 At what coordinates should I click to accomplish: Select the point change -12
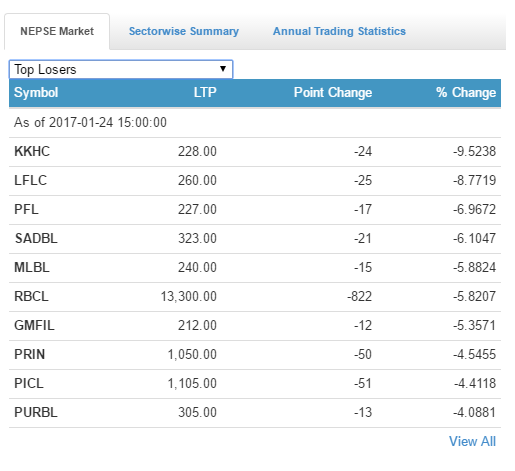click(x=363, y=325)
